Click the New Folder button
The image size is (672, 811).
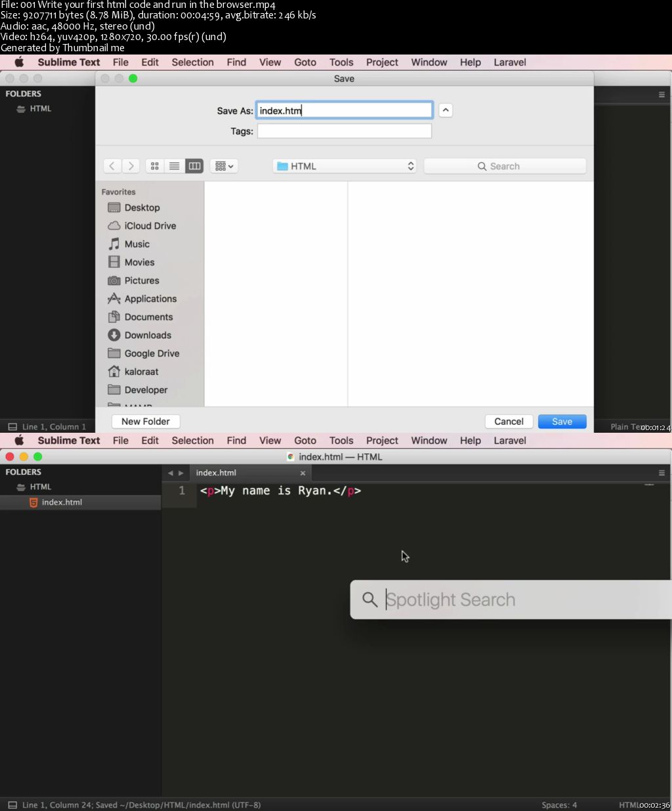point(146,422)
